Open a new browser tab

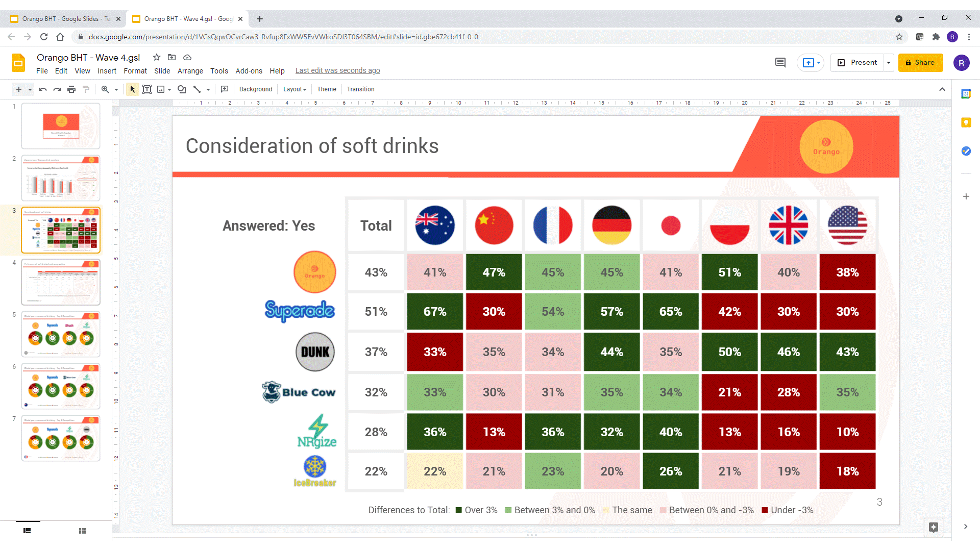pyautogui.click(x=260, y=19)
